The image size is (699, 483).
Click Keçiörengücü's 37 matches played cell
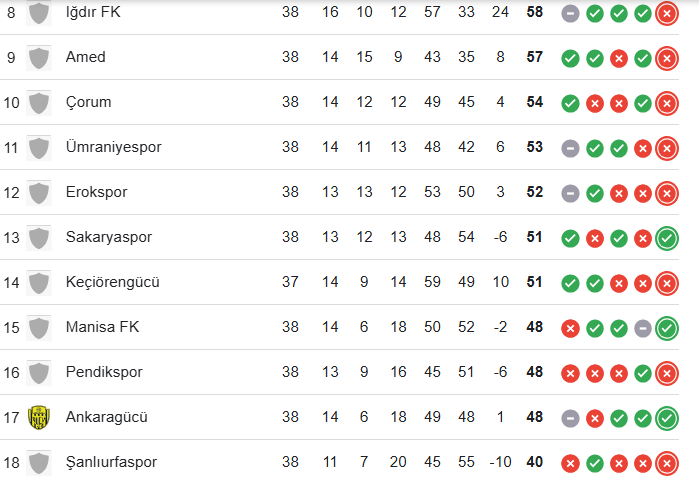click(290, 282)
